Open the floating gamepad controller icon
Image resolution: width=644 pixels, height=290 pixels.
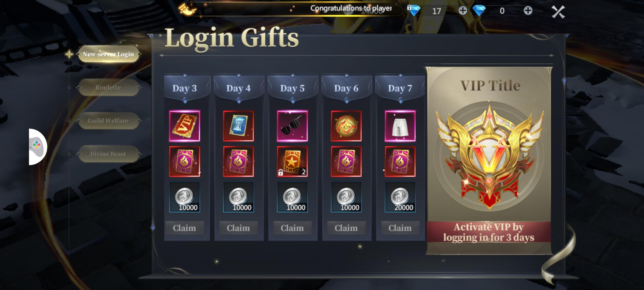tap(37, 147)
